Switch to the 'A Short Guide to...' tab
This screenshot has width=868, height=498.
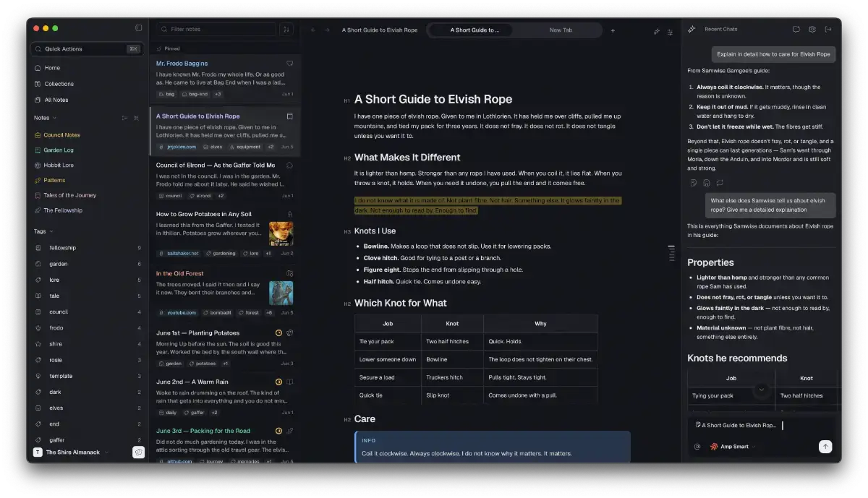pos(469,30)
